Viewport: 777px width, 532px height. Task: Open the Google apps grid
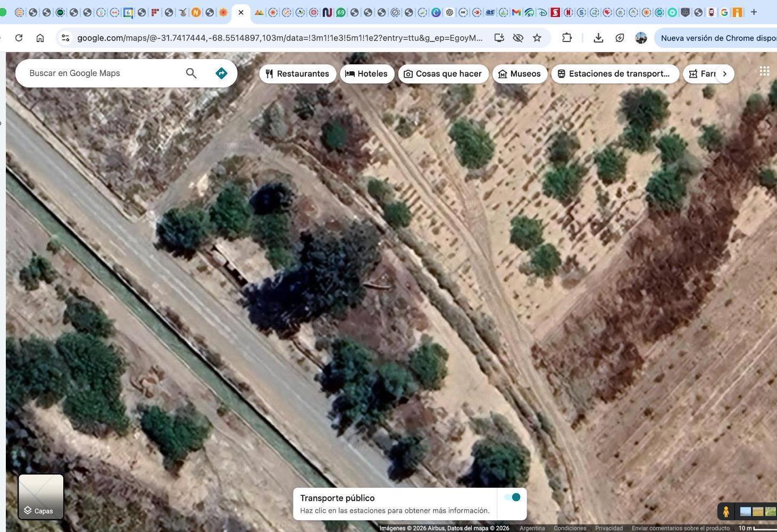point(764,71)
